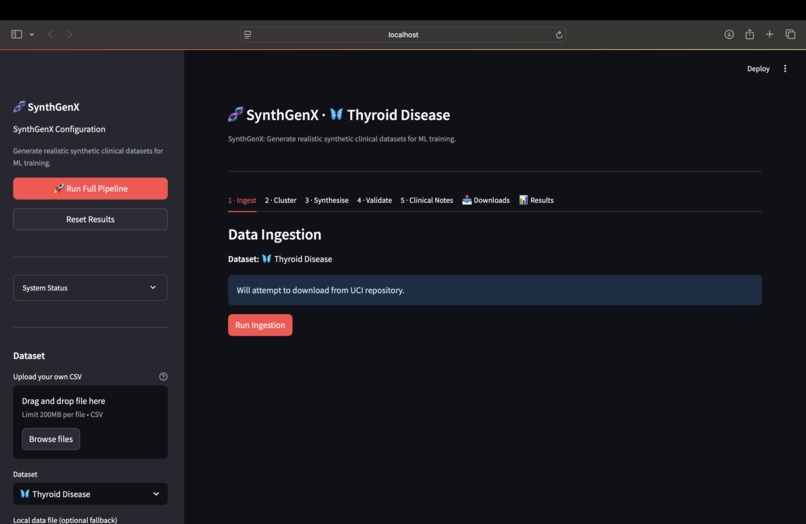Click the Reset Results button
The image size is (806, 524).
90,220
